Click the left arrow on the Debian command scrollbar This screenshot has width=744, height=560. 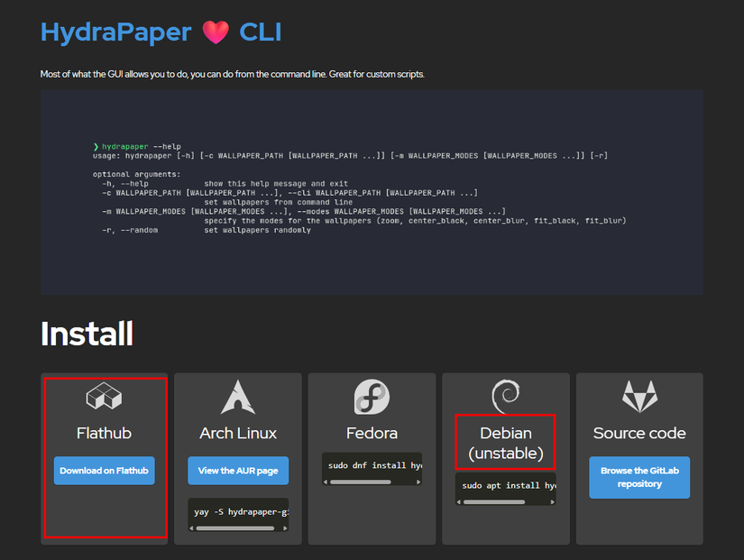(459, 504)
